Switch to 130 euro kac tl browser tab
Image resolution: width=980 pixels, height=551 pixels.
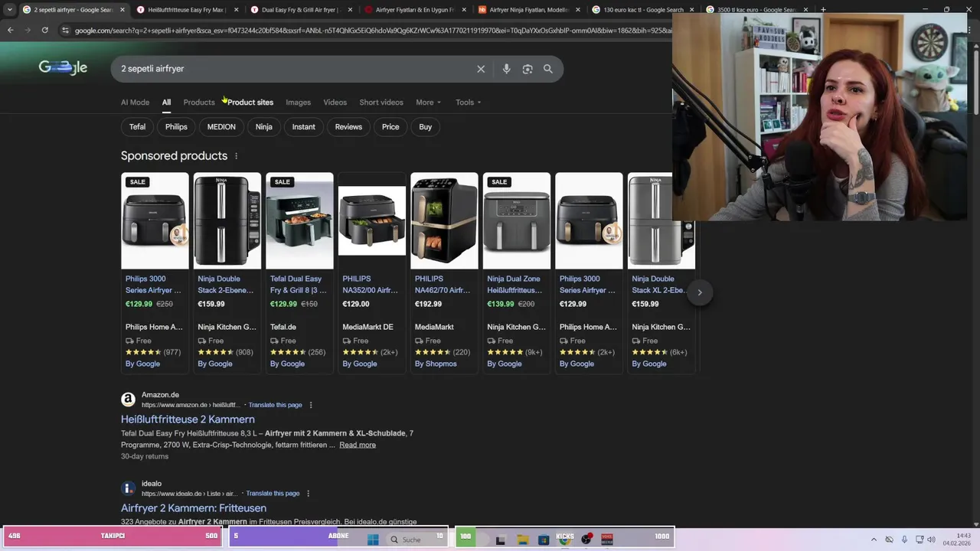click(x=643, y=10)
